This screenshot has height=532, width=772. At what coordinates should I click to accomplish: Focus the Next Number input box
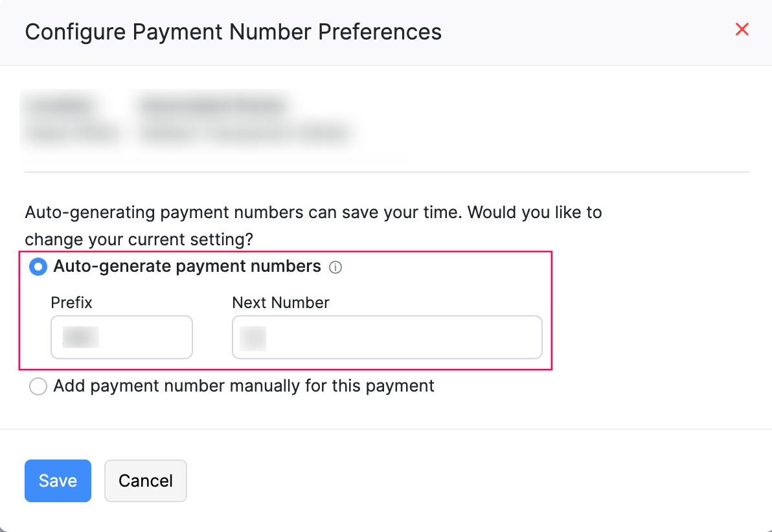pos(387,337)
